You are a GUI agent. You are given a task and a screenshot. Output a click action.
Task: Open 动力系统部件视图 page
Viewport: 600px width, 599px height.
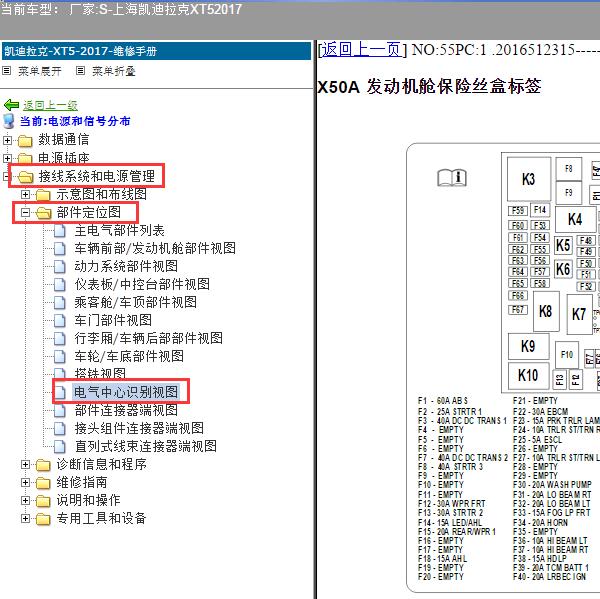click(x=126, y=266)
